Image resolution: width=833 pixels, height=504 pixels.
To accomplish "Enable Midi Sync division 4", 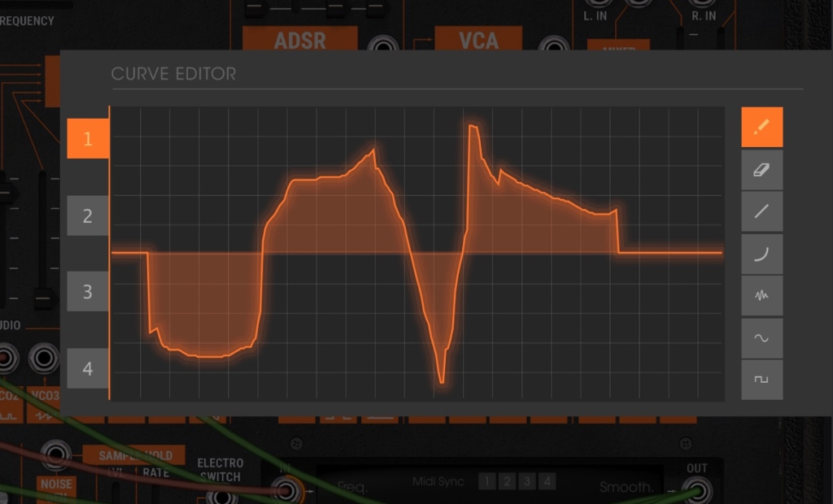I will (x=547, y=482).
